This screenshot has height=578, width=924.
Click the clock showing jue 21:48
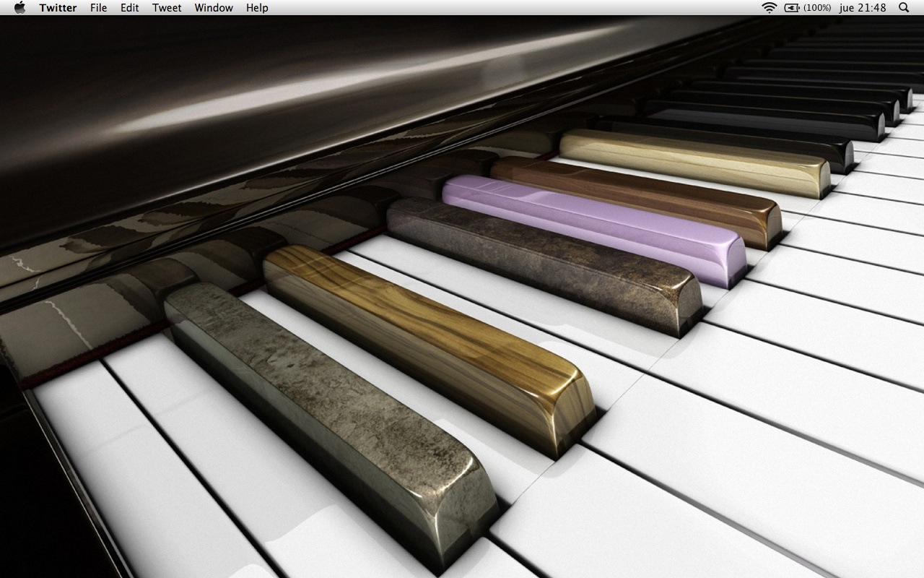(863, 7)
